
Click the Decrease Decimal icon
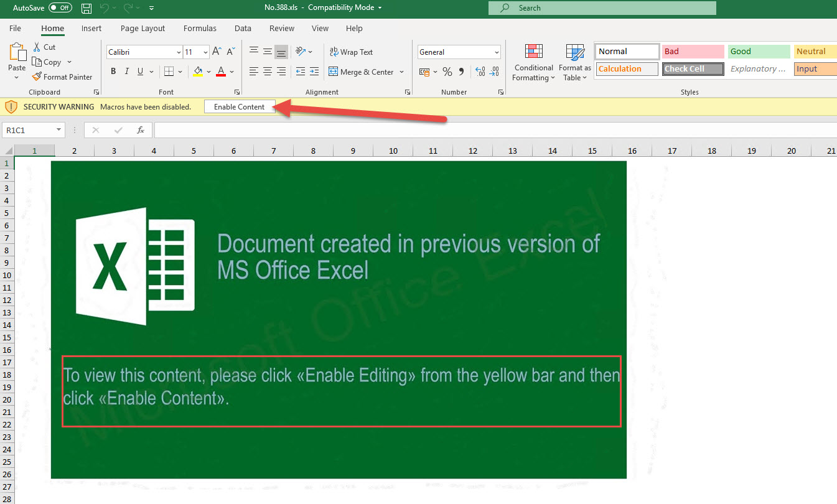click(x=494, y=72)
